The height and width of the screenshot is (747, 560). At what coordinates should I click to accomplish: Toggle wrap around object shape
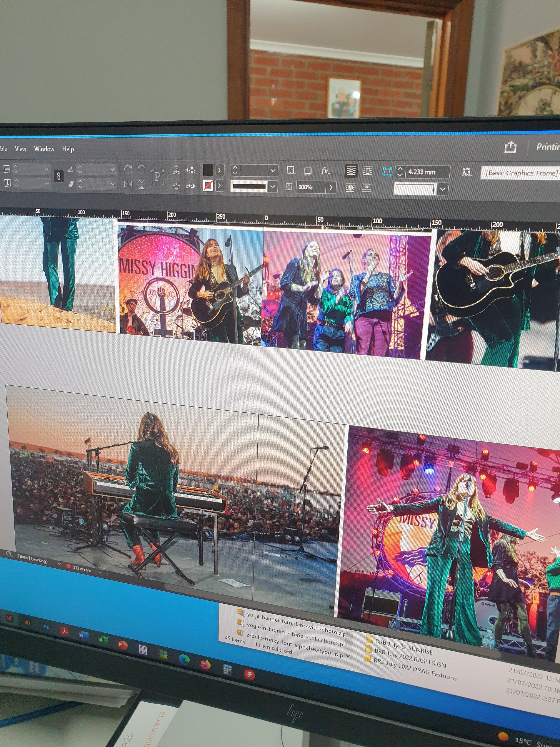pos(350,188)
